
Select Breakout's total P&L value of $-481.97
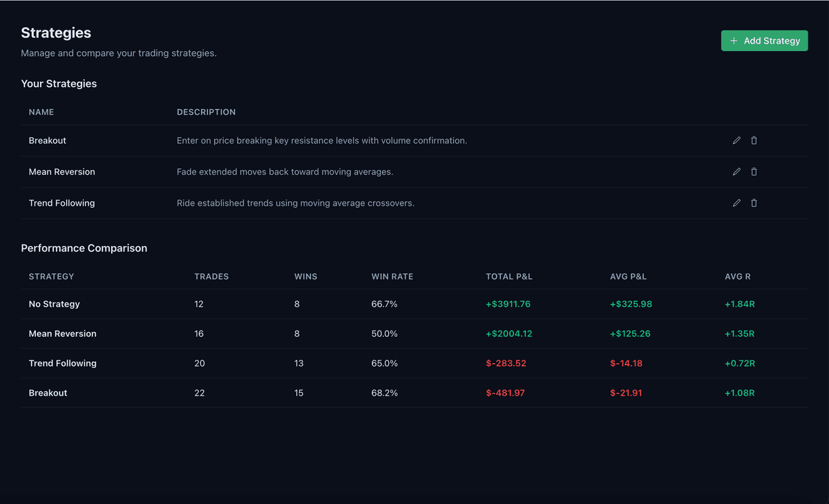(x=506, y=393)
